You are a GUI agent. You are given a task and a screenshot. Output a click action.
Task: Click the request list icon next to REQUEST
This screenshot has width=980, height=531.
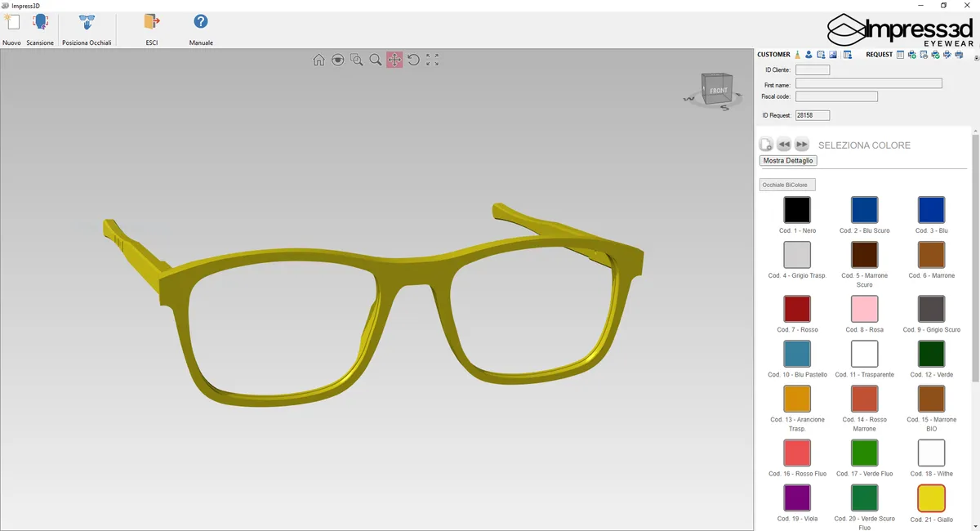900,55
